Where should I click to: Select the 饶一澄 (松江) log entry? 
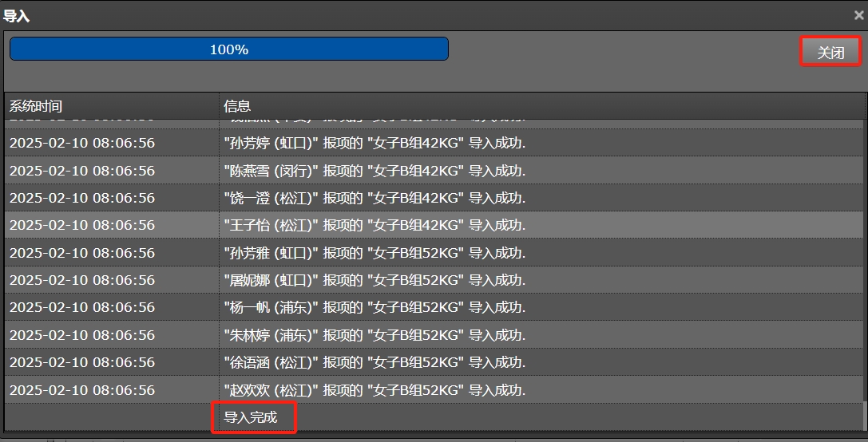[x=375, y=198]
